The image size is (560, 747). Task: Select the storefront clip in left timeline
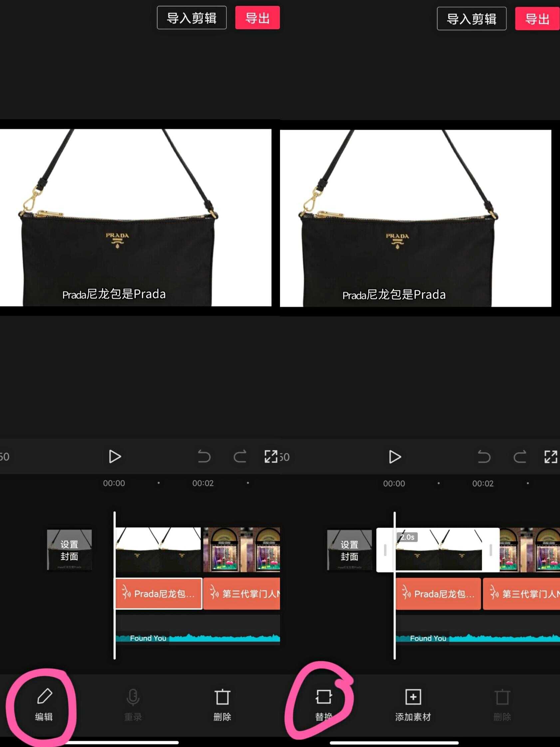click(x=242, y=550)
